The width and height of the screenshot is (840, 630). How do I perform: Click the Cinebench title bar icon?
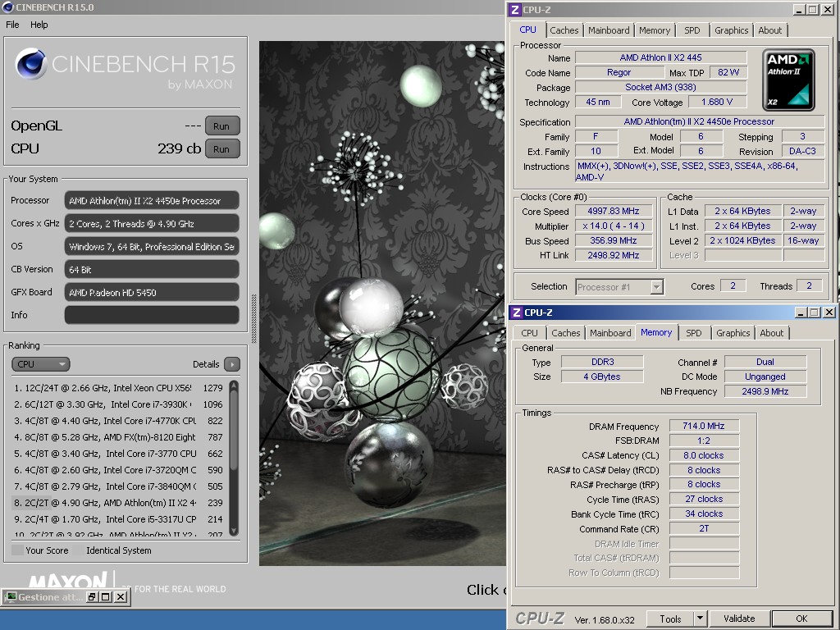(x=7, y=7)
